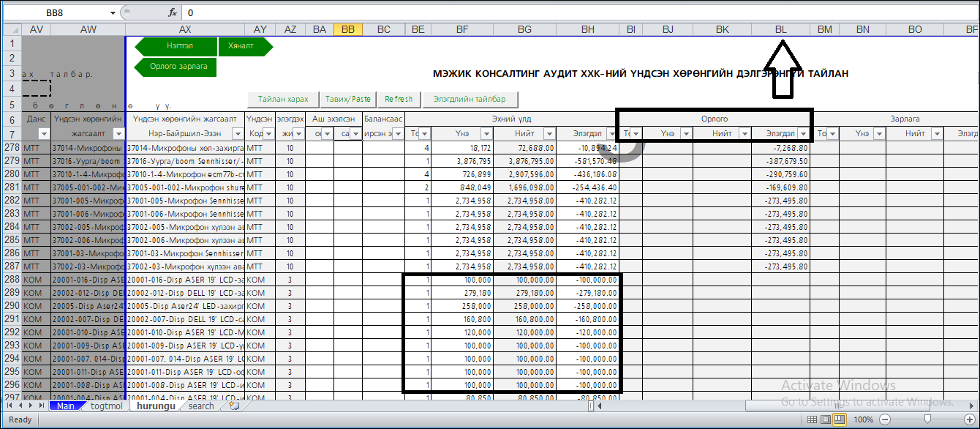Click the green Орлого зарлага arrow button

click(x=177, y=67)
